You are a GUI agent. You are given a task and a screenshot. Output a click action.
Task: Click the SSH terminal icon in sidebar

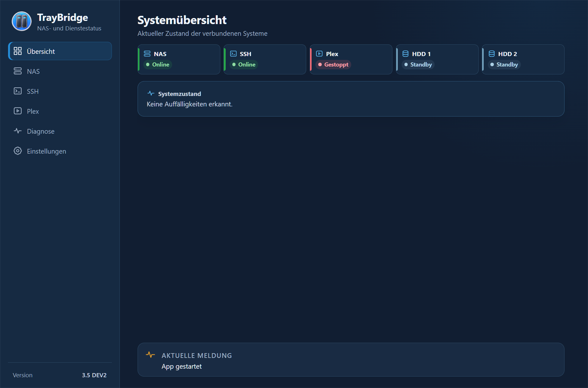(18, 91)
